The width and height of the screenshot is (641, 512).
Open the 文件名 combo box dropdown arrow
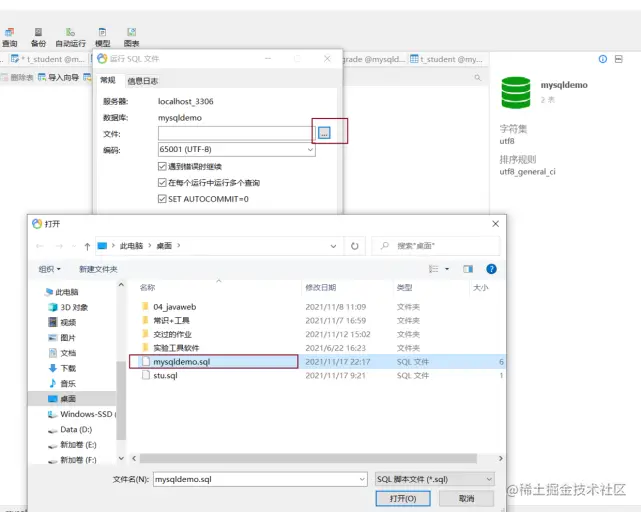(362, 479)
